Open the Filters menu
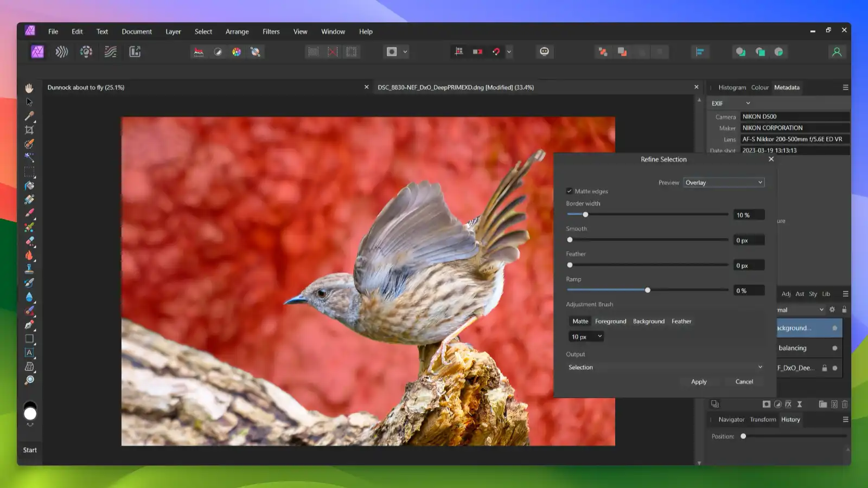Screen dimensions: 868x488 point(271,31)
